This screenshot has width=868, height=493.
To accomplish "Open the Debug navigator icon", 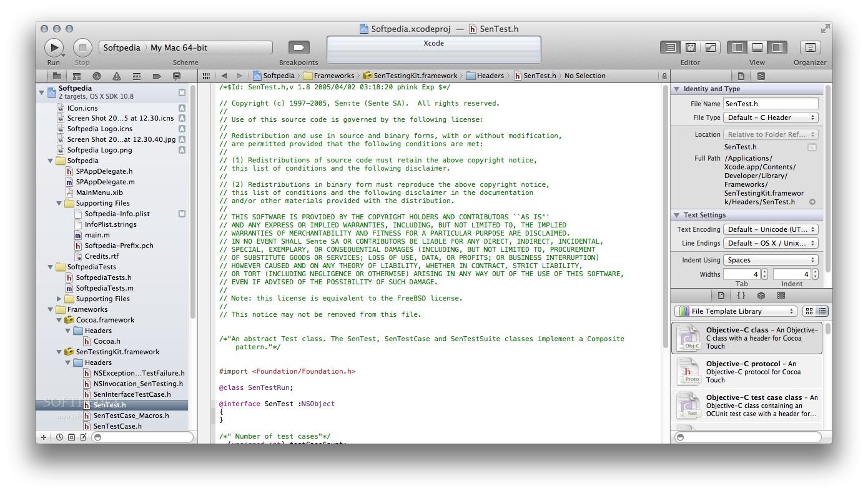I will [137, 76].
